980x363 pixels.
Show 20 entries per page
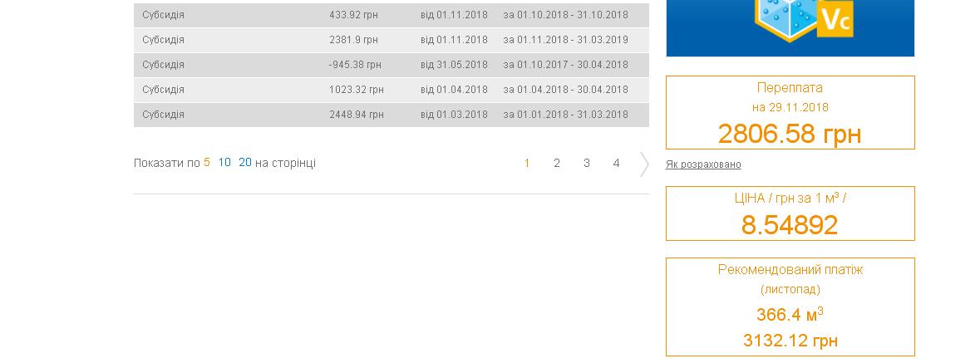click(245, 163)
